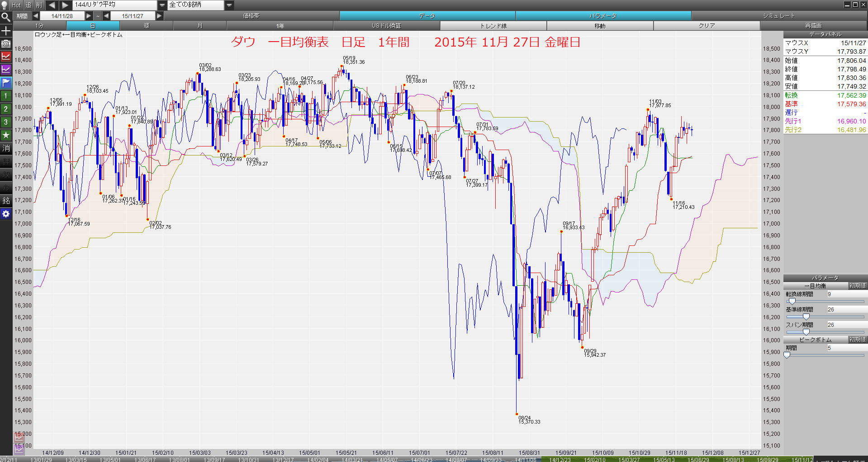Open the 144/U ダウ平均 symbol dropdown
Screen dimensions: 868x462
tap(162, 5)
